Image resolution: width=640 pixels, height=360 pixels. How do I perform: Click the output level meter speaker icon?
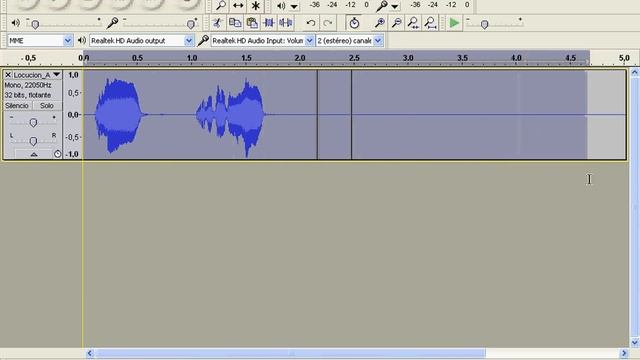pos(281,6)
